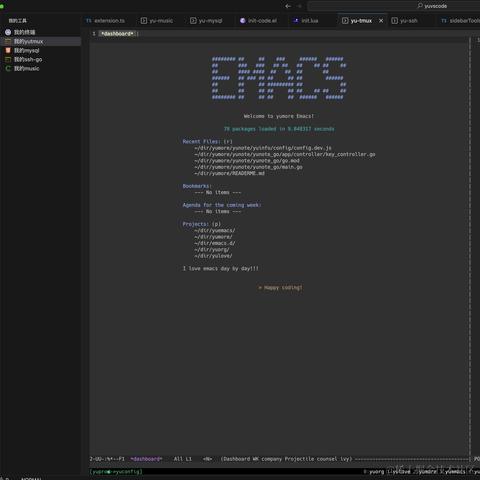Click the TypeScript icon on extension.ts tab
Screen dimensions: 480x480
click(89, 21)
